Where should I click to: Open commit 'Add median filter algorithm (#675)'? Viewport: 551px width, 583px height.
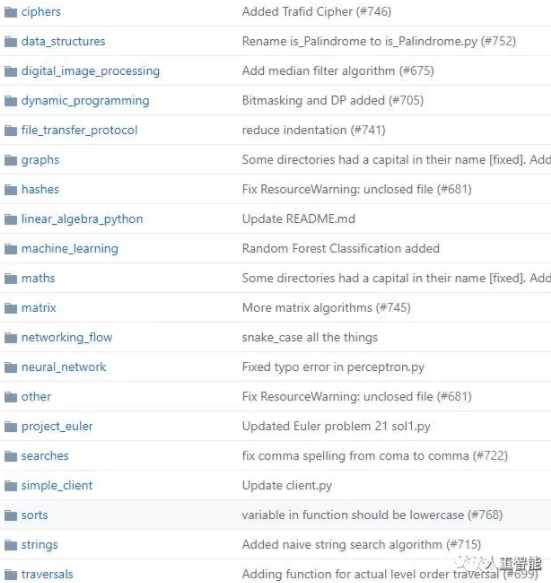[x=338, y=71]
